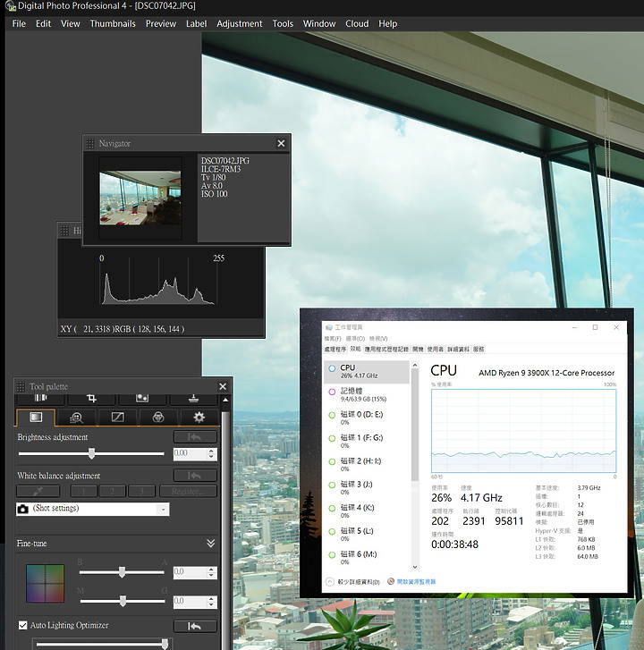Screen dimensions: 644x650
Task: Click white balance preset button 1
Action: 83,491
